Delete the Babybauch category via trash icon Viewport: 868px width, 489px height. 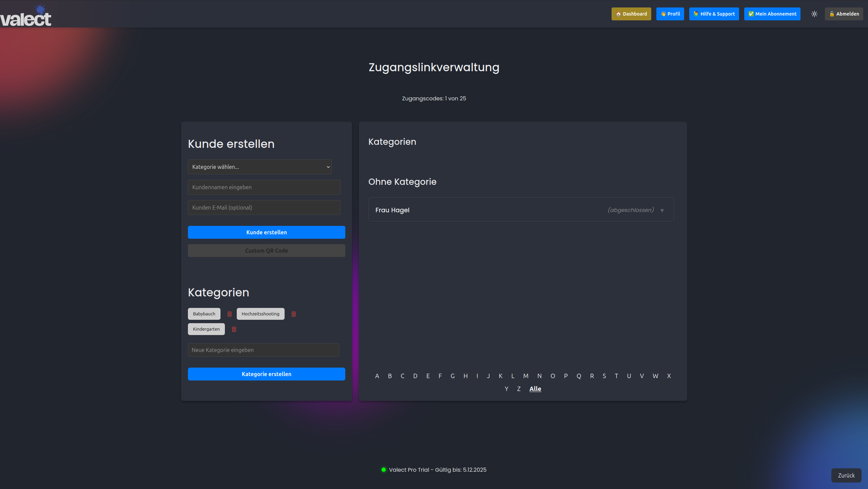point(229,314)
